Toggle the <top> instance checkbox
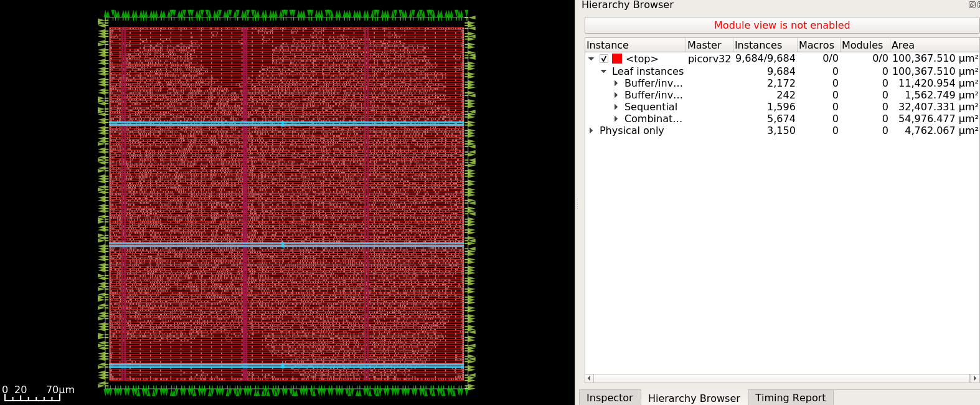This screenshot has width=980, height=405. pos(604,59)
